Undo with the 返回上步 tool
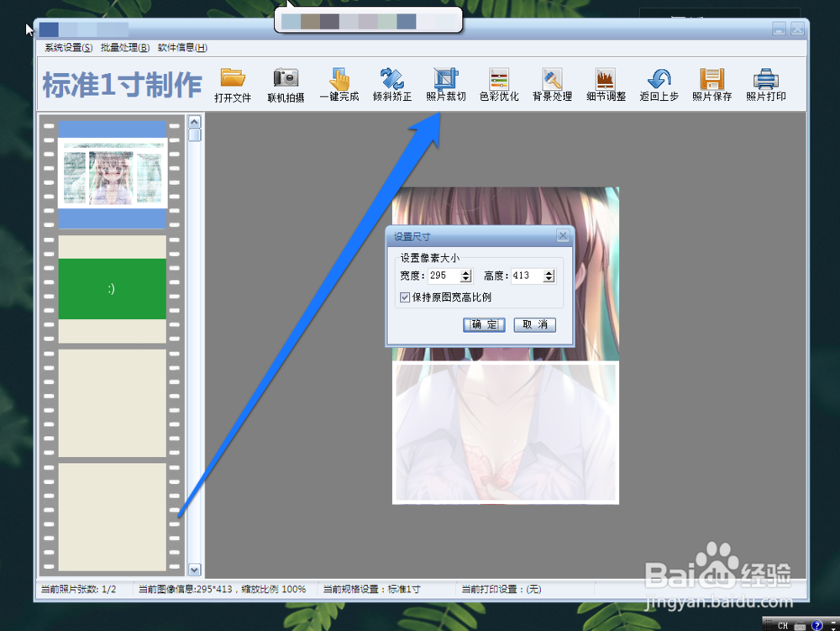Image resolution: width=840 pixels, height=631 pixels. coord(659,85)
